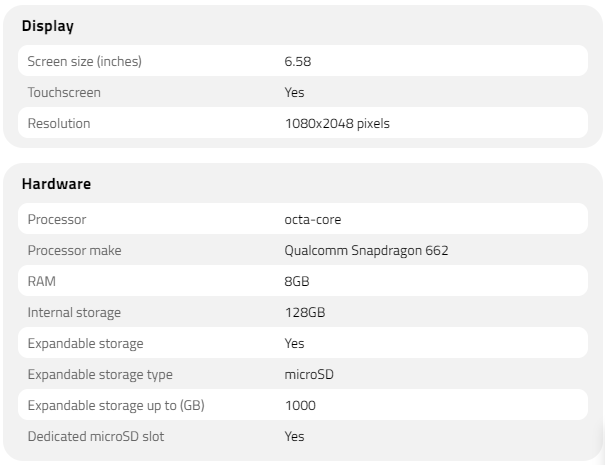Select the RAM row label
This screenshot has width=605, height=465.
(42, 281)
